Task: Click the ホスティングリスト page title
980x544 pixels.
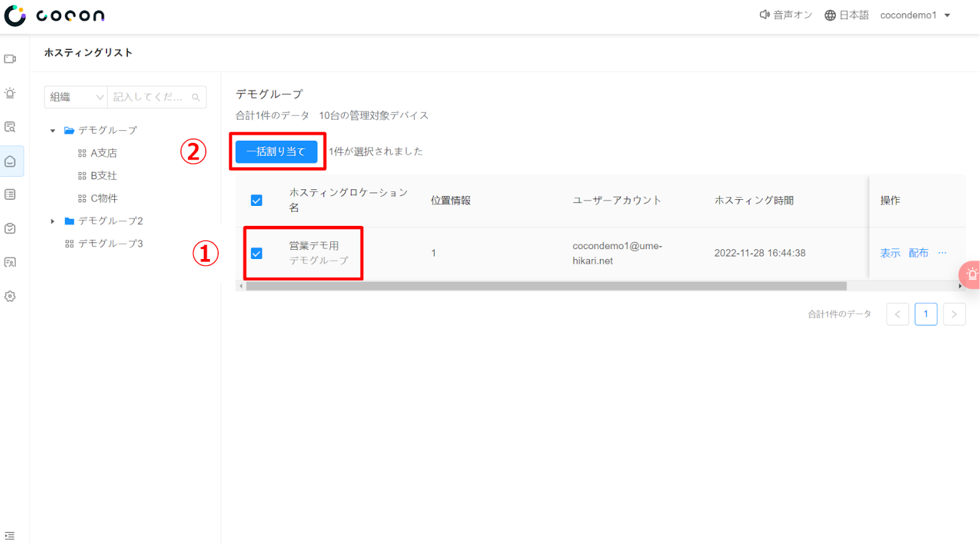Action: pos(88,52)
